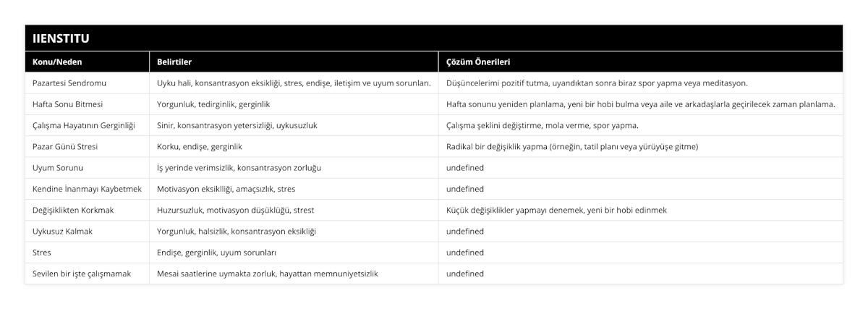Select the Belirtiler column header

pyautogui.click(x=294, y=62)
